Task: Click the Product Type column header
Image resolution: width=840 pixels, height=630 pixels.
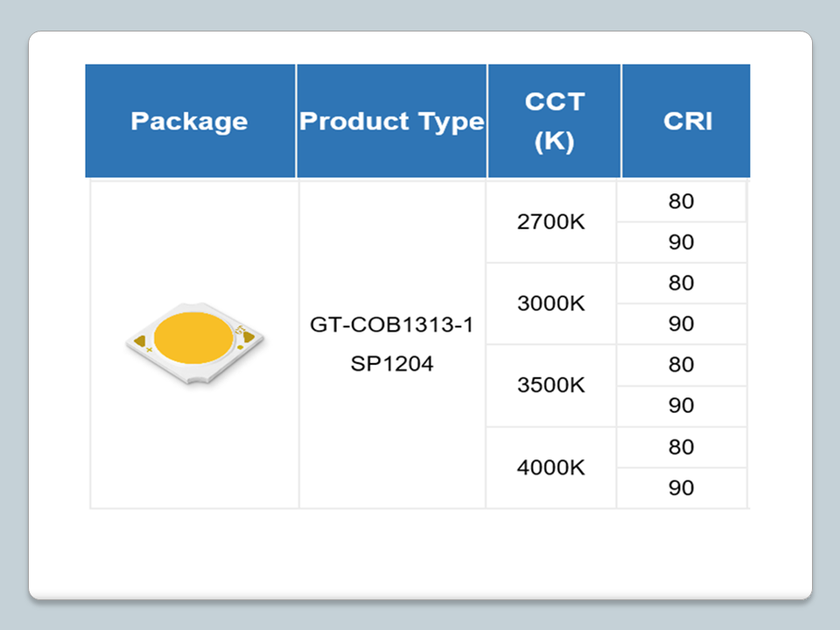Action: [x=391, y=122]
